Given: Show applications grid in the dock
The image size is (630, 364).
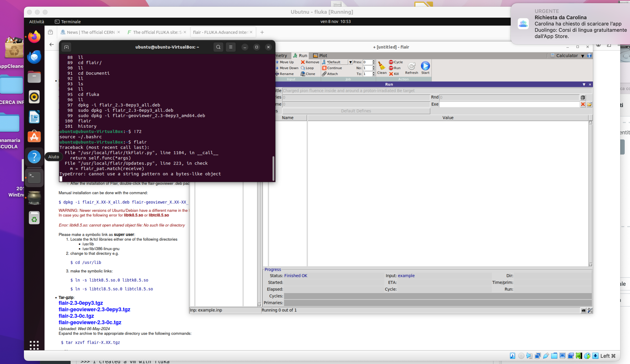Looking at the screenshot, I should 34,345.
